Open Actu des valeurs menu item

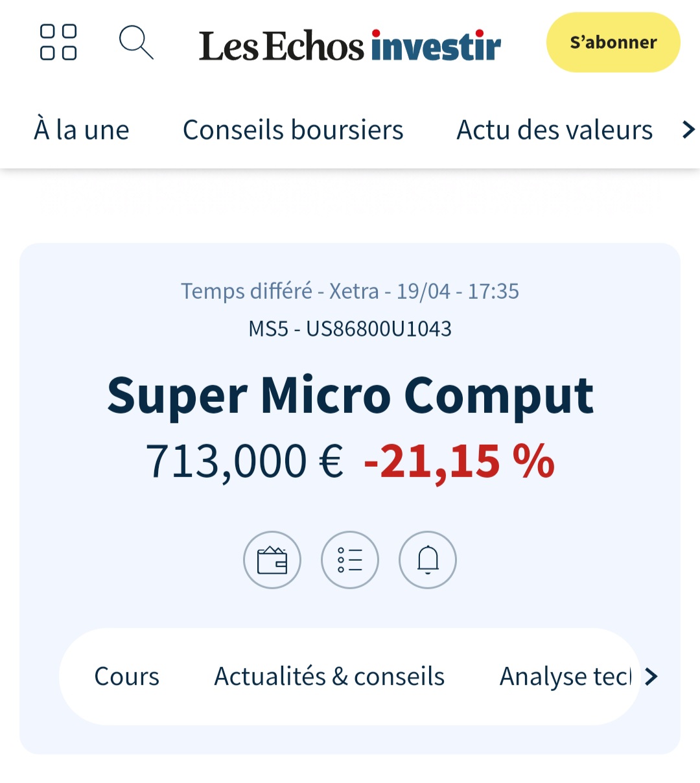(x=554, y=130)
